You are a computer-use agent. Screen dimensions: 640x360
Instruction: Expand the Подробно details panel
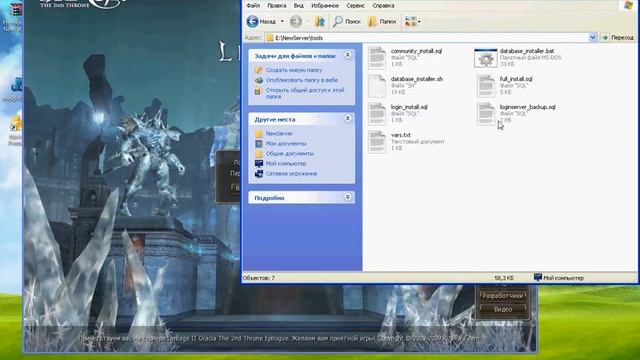347,197
